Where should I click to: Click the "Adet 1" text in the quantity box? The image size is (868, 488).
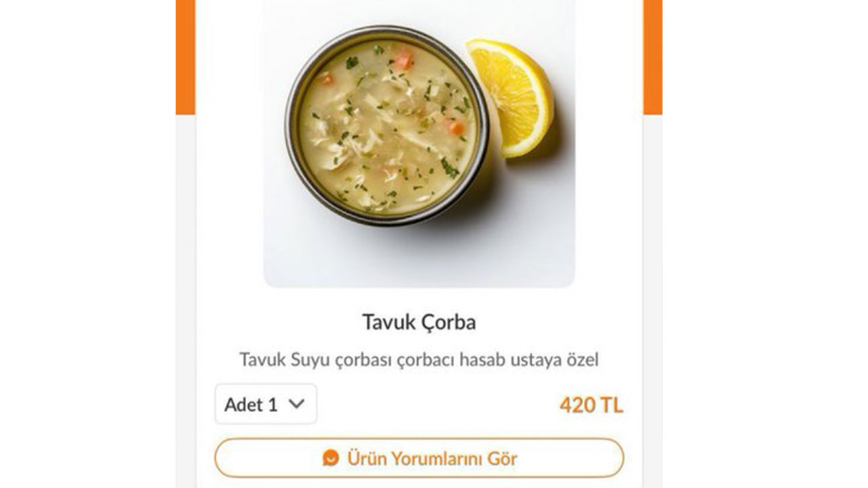pyautogui.click(x=251, y=405)
